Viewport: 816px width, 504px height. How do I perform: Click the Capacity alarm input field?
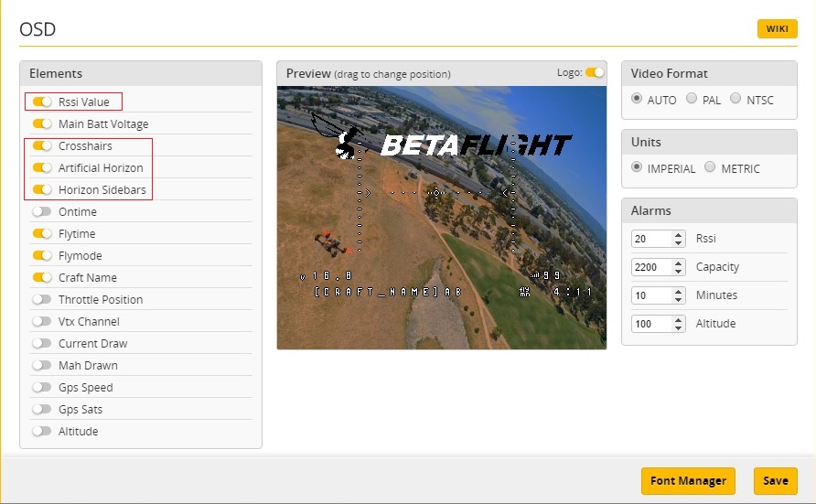click(x=651, y=267)
